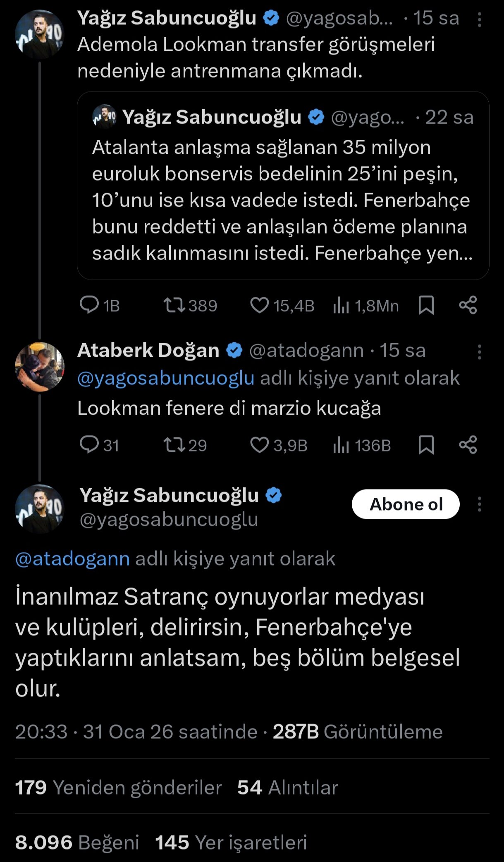Reply to the Ademola Lookman tweet

[x=89, y=306]
